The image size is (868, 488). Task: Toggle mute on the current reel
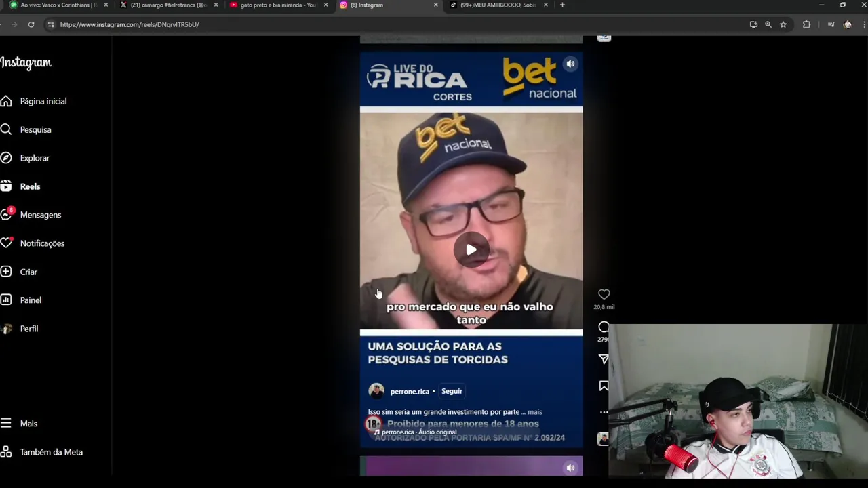pos(570,64)
